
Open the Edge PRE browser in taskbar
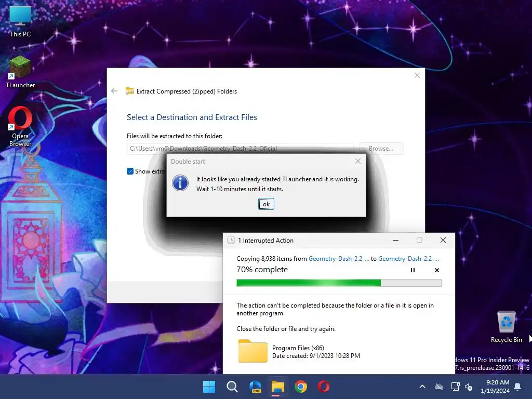(255, 387)
